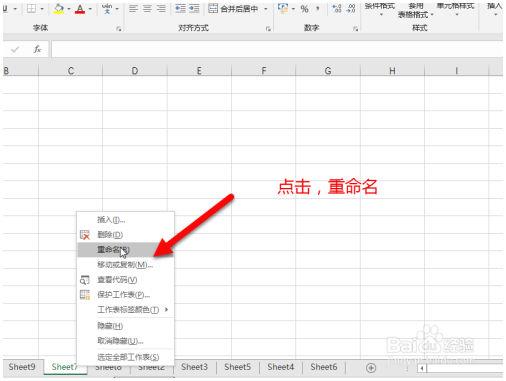
Task: Open the font color dropdown arrow
Action: (x=90, y=9)
